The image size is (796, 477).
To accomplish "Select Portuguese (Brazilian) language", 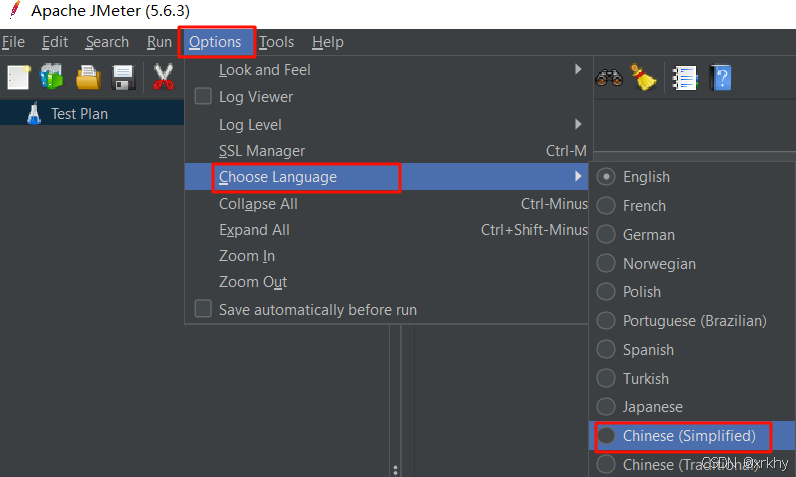I will [x=692, y=321].
